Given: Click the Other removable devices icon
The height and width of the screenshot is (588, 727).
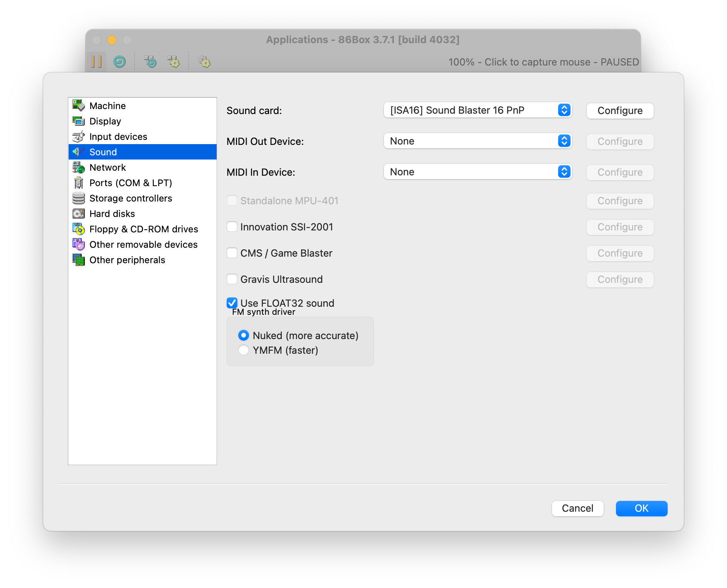Looking at the screenshot, I should click(x=79, y=244).
